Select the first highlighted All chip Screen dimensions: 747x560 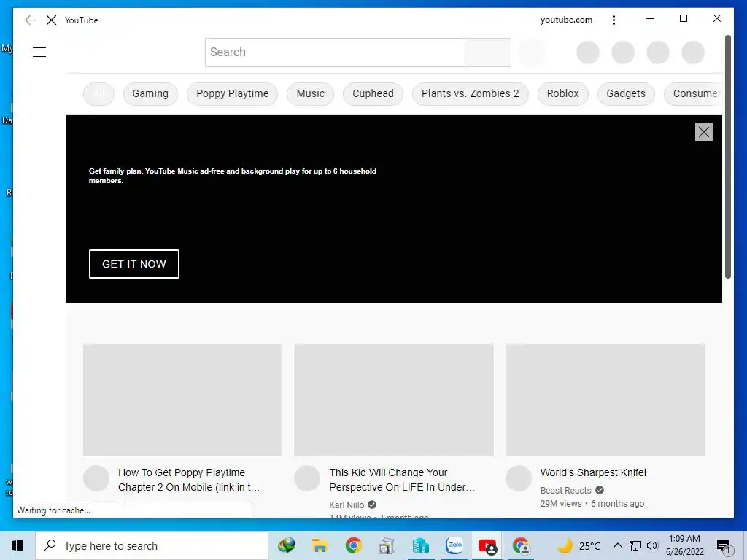tap(98, 94)
